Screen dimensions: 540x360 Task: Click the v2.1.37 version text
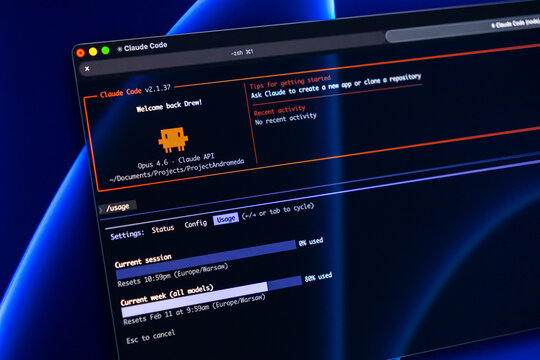tap(158, 89)
